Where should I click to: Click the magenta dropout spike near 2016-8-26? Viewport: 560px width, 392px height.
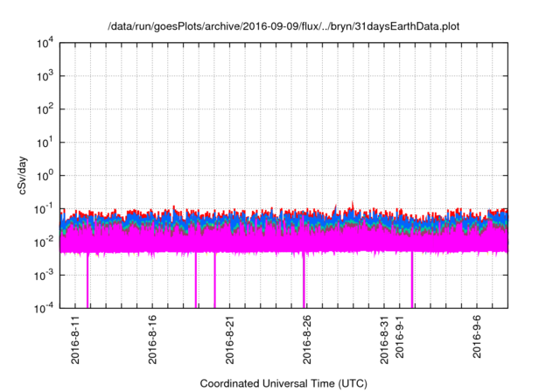pos(304,280)
